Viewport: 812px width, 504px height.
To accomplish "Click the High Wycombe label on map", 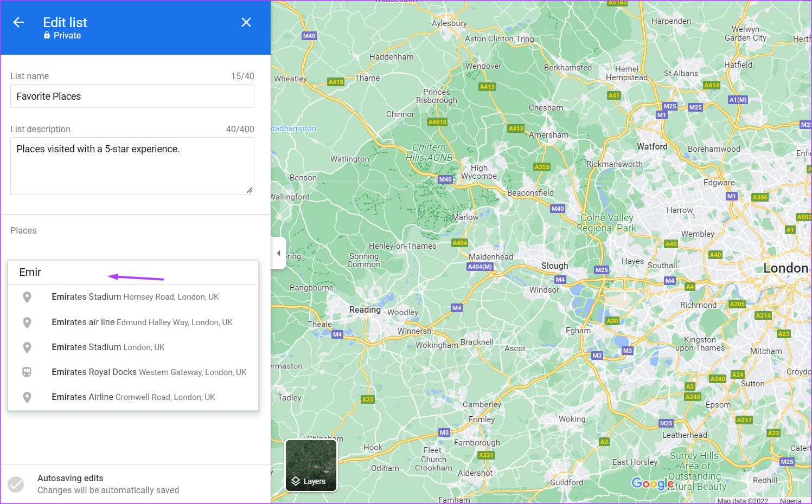I will (479, 172).
